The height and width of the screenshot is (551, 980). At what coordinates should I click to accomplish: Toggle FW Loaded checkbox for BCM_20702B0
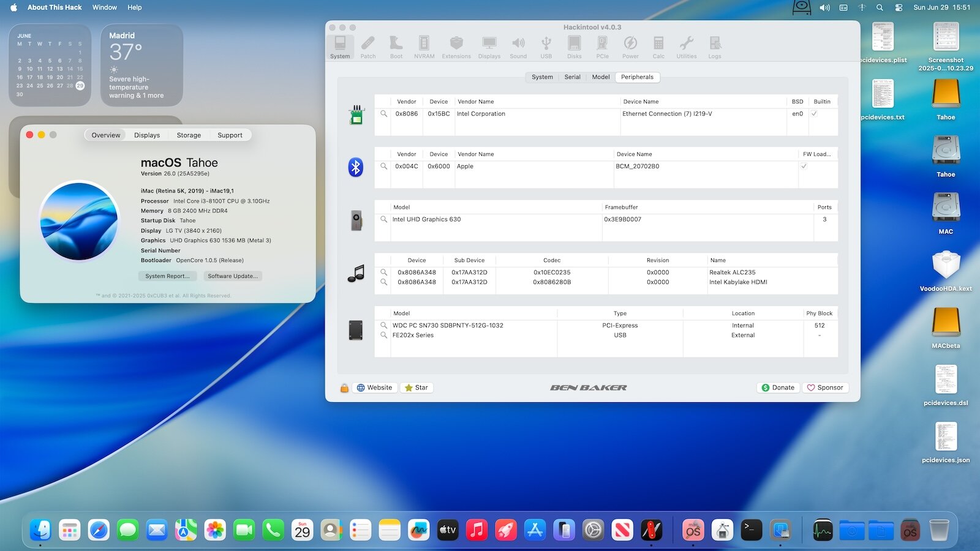pos(804,167)
